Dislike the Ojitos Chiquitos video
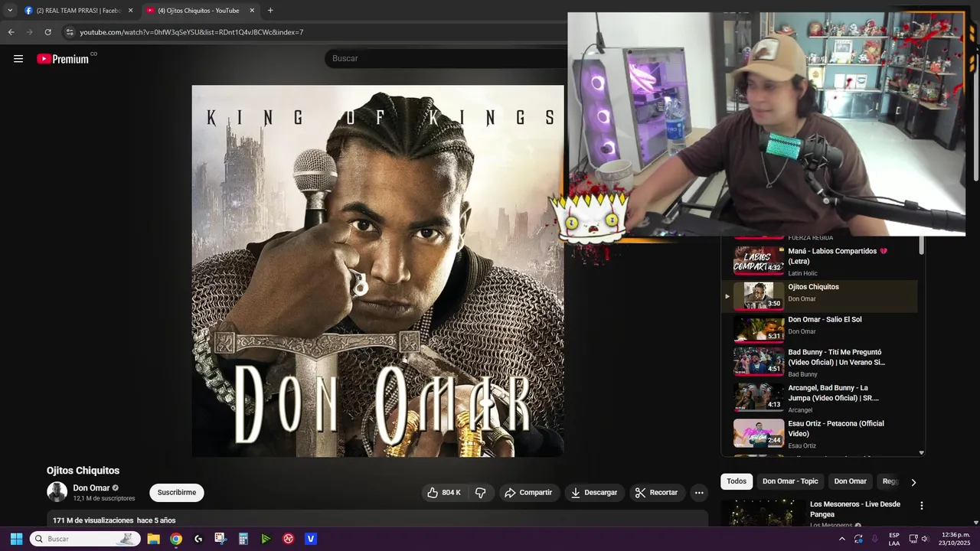The image size is (980, 551). click(x=481, y=493)
